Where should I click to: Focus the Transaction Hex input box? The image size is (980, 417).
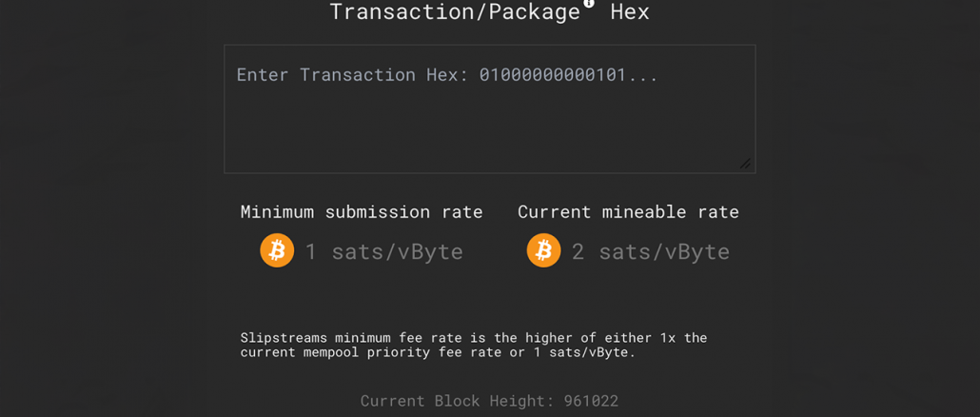[490, 109]
